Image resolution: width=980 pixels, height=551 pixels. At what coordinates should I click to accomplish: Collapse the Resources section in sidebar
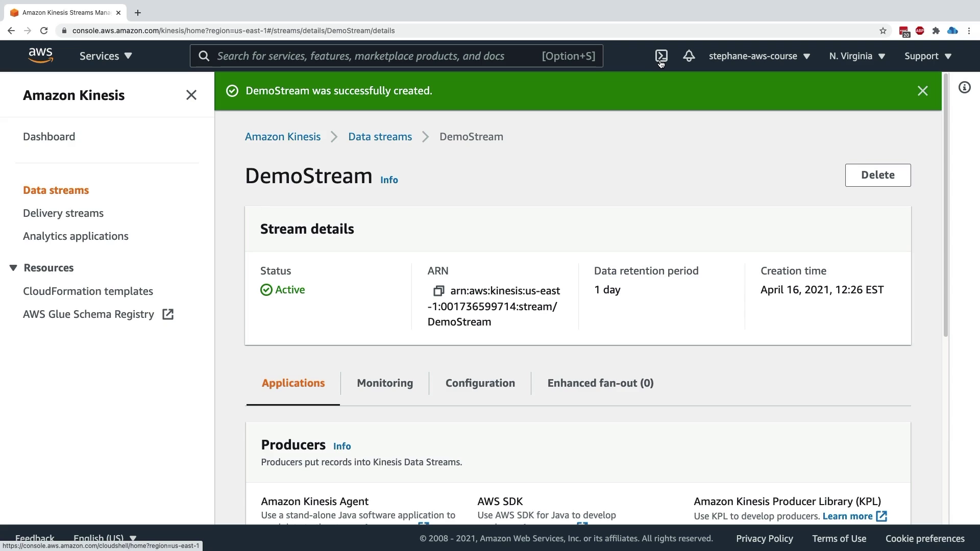13,268
